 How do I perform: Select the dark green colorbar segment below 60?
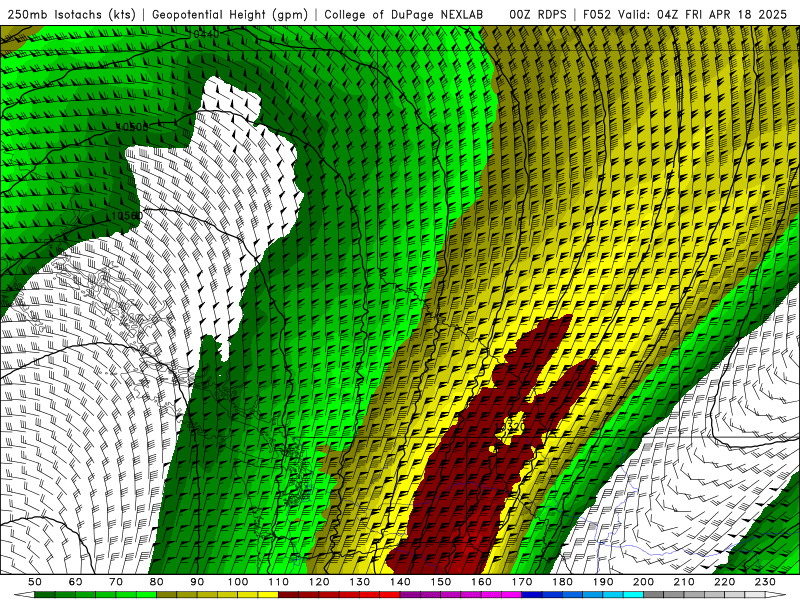[x=65, y=595]
